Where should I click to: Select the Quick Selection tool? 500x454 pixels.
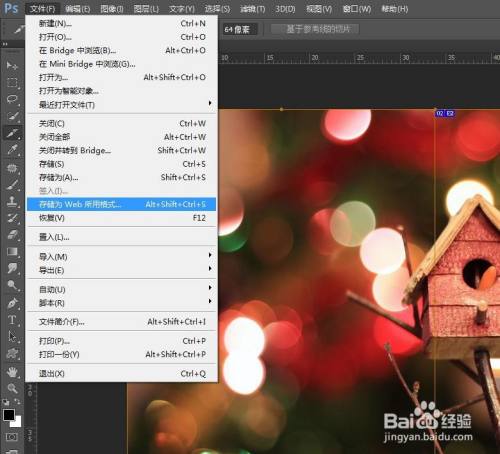12,116
